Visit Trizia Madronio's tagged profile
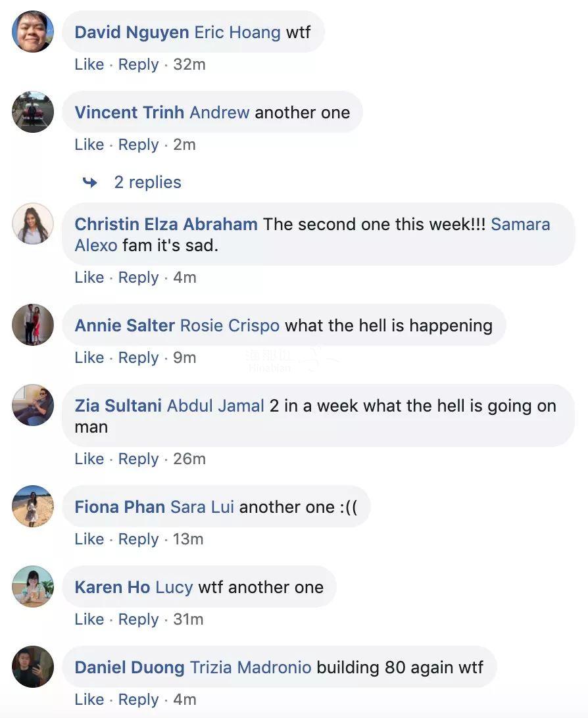The height and width of the screenshot is (718, 588). pyautogui.click(x=251, y=667)
